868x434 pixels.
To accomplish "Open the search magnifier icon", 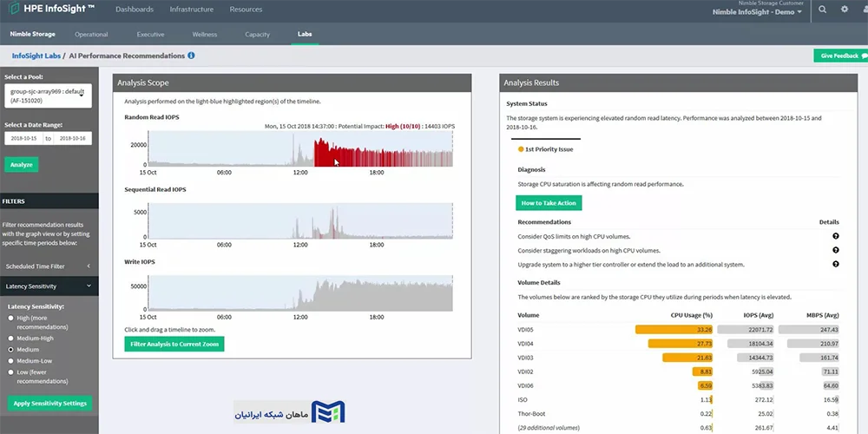I will (x=823, y=10).
